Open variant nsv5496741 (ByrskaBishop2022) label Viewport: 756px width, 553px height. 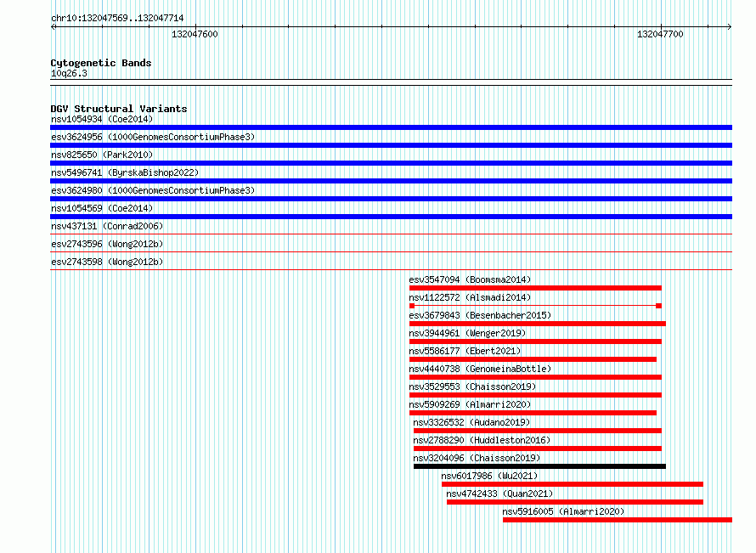click(x=125, y=172)
